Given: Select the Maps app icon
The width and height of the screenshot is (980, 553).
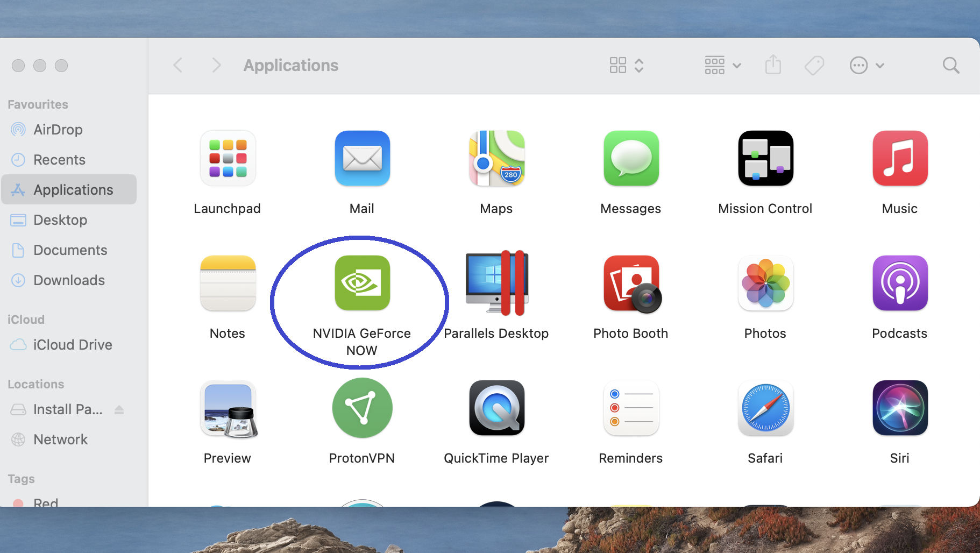Looking at the screenshot, I should pyautogui.click(x=496, y=158).
